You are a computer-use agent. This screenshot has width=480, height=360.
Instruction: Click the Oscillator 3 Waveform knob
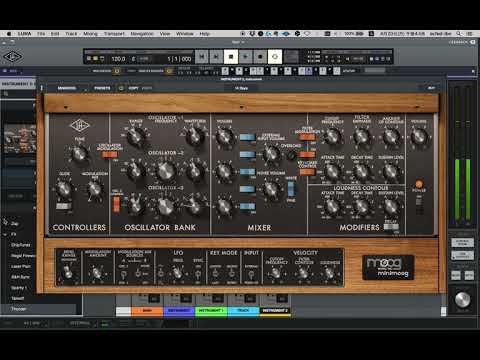pos(195,206)
